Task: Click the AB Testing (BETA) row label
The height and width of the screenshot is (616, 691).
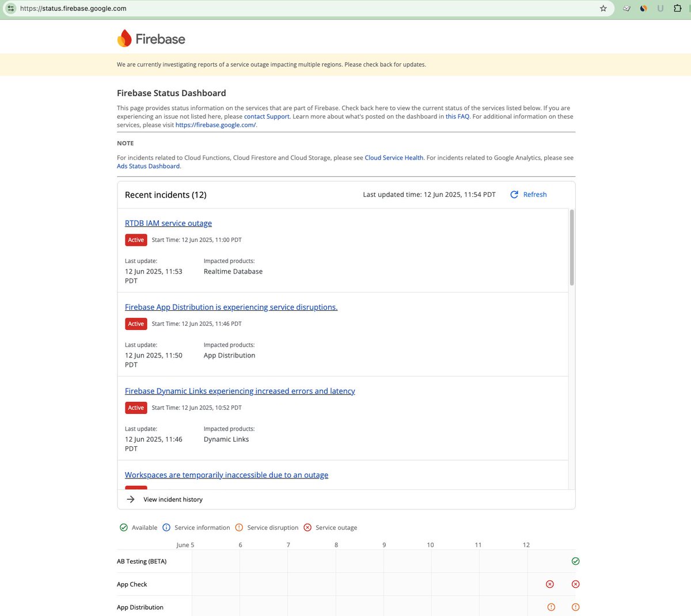Action: coord(142,561)
